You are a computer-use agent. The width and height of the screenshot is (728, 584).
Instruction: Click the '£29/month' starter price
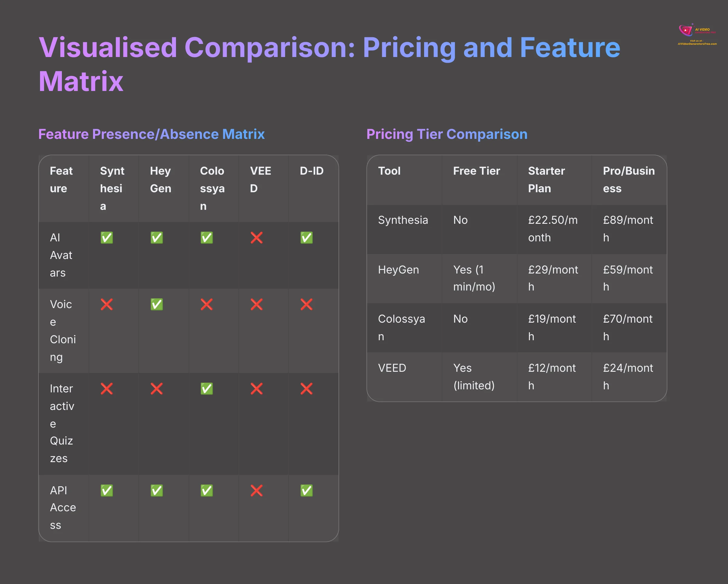pos(553,278)
